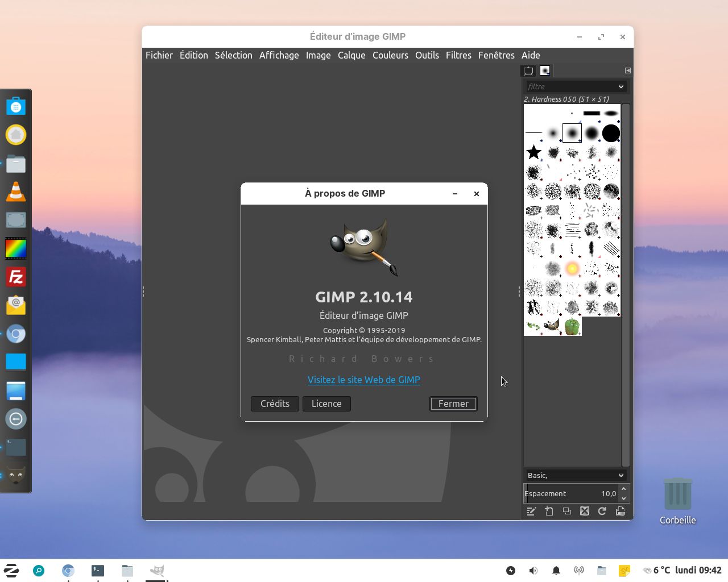
Task: Select the green pepper brush thumbnail
Action: pyautogui.click(x=572, y=326)
